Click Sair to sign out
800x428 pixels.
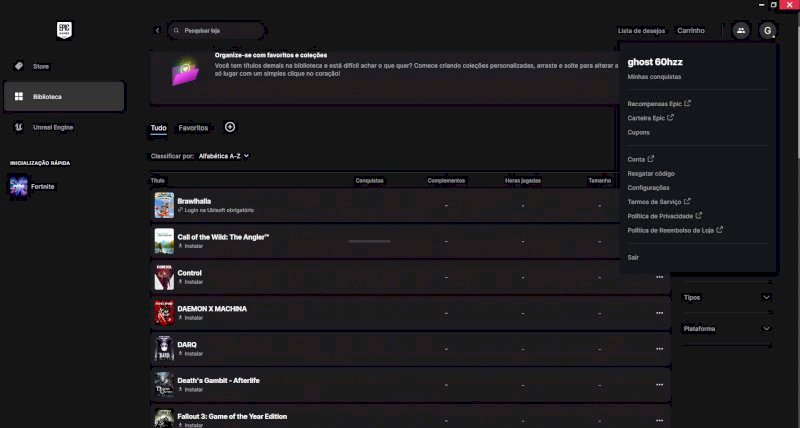(633, 258)
